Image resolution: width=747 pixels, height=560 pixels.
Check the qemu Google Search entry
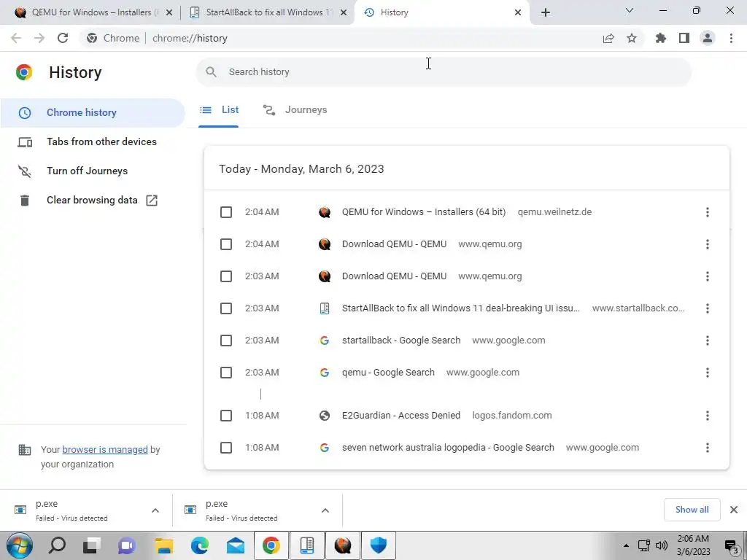(226, 373)
